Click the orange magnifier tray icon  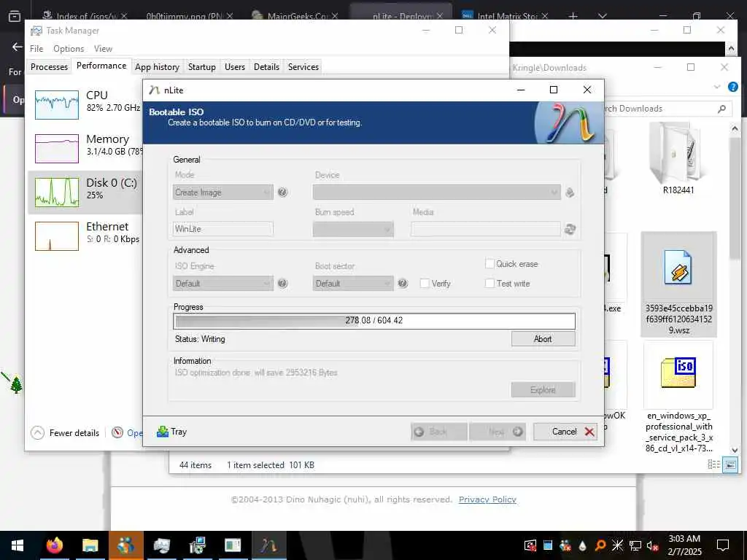[x=600, y=545]
